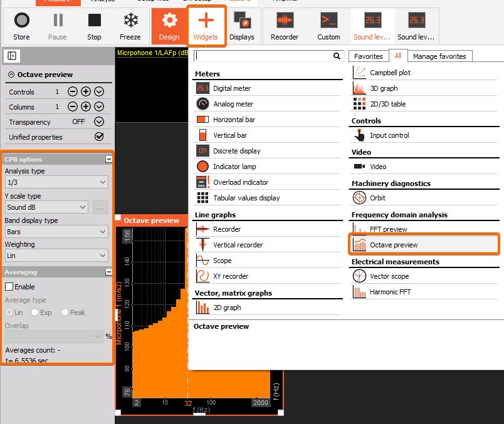Open the Weighting dropdown

[56, 256]
